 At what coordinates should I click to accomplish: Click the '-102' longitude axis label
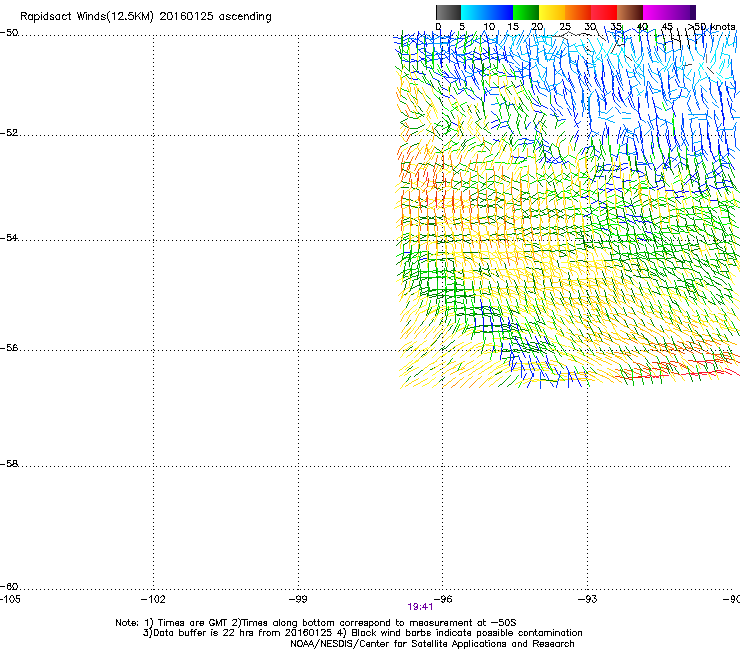[153, 599]
